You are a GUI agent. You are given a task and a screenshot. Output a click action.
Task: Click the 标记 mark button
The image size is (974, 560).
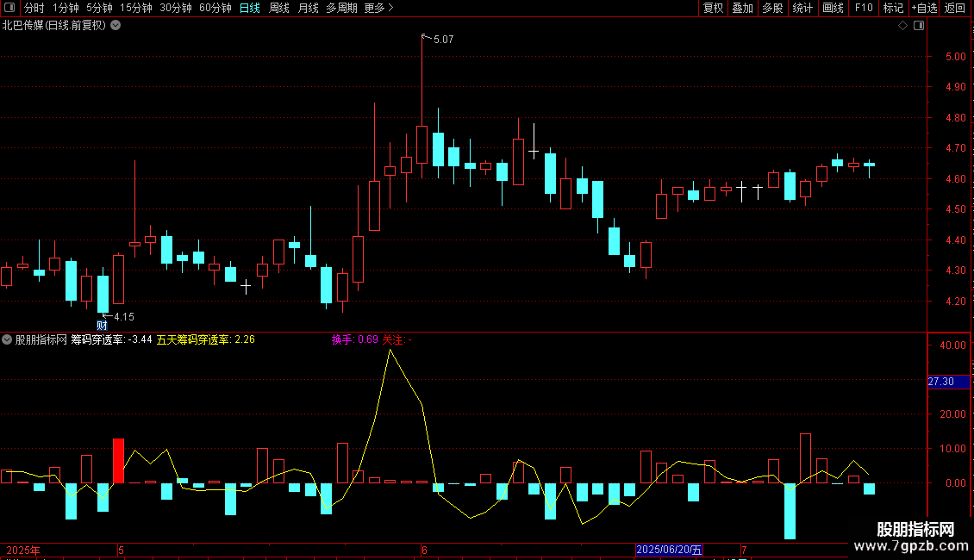pos(893,8)
